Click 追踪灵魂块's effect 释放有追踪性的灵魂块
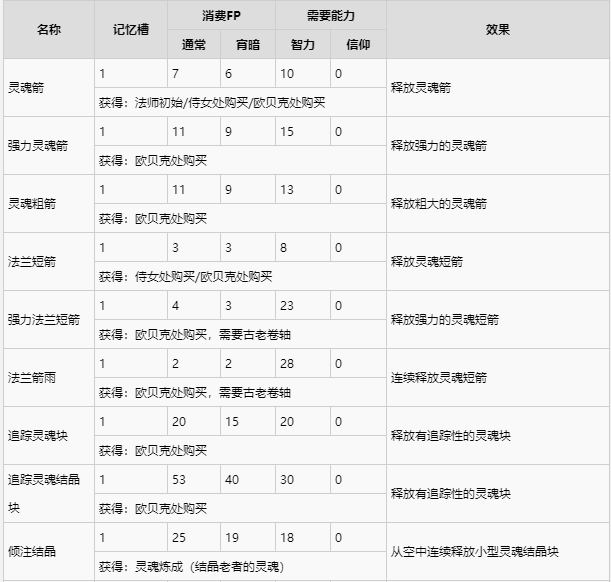 tap(450, 436)
